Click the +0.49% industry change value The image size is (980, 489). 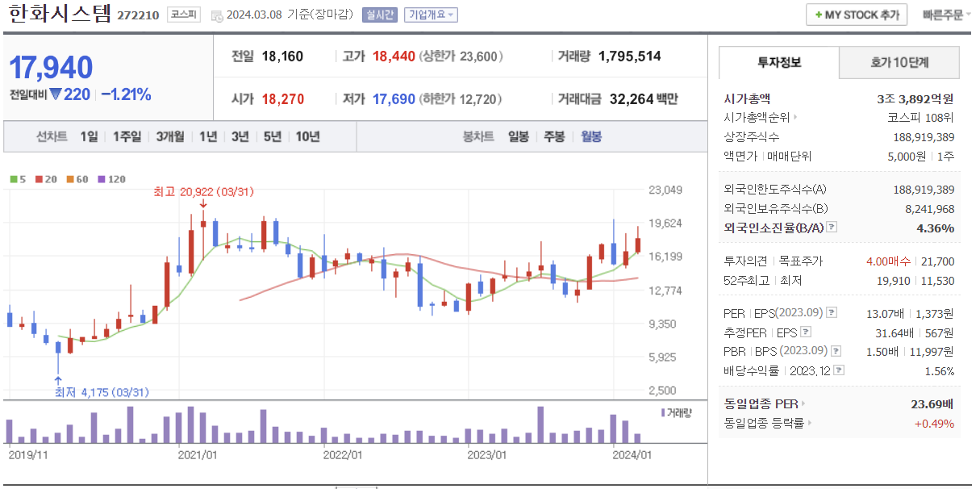coord(934,424)
